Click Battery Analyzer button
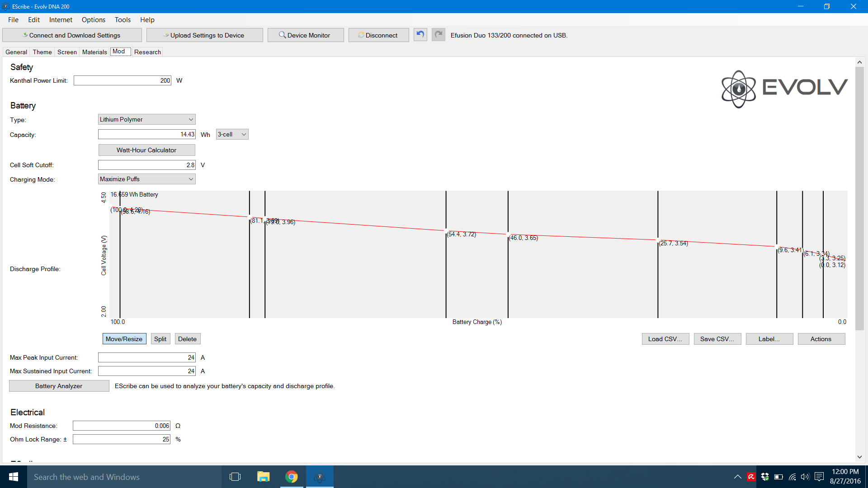This screenshot has width=868, height=488. (59, 386)
